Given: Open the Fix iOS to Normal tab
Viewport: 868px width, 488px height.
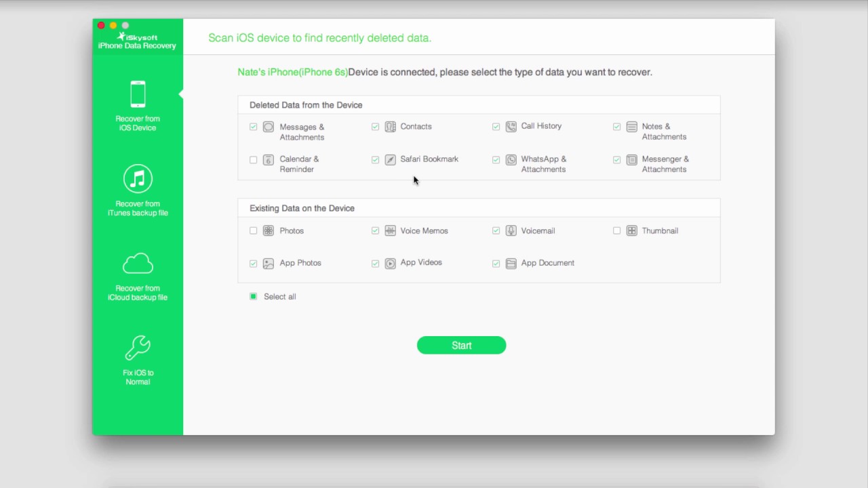Looking at the screenshot, I should coord(138,360).
